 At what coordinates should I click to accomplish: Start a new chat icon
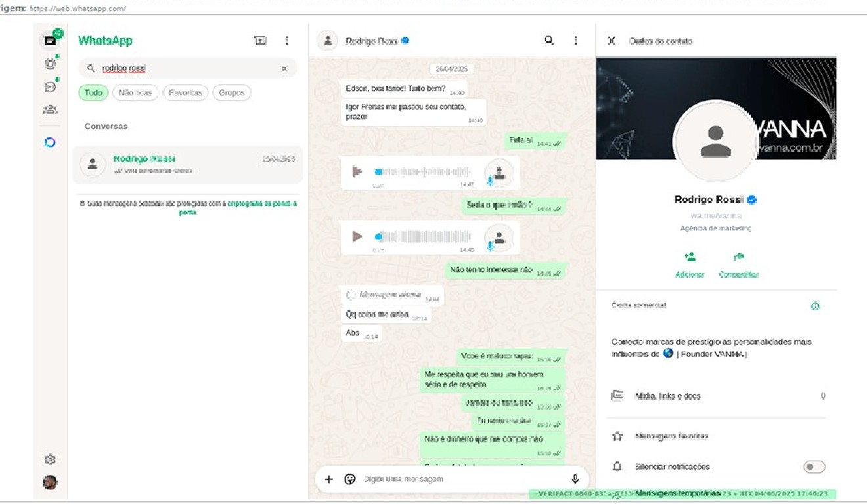[x=260, y=41]
